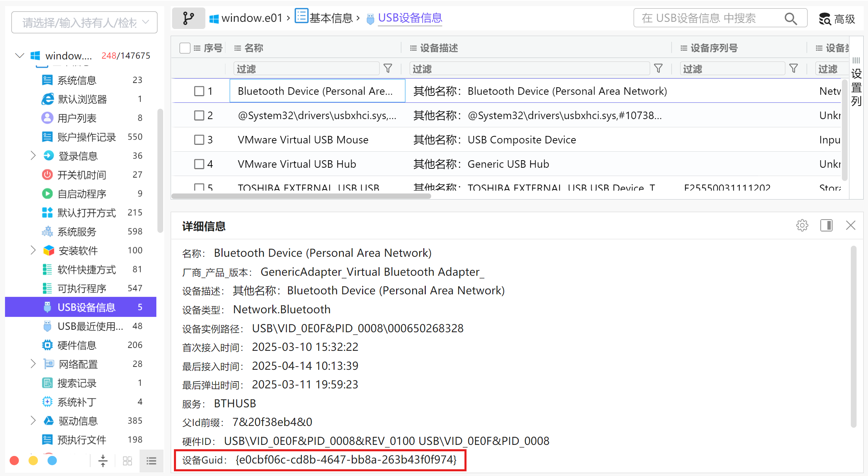Expand the 登录信息 tree node
868x476 pixels.
click(33, 156)
